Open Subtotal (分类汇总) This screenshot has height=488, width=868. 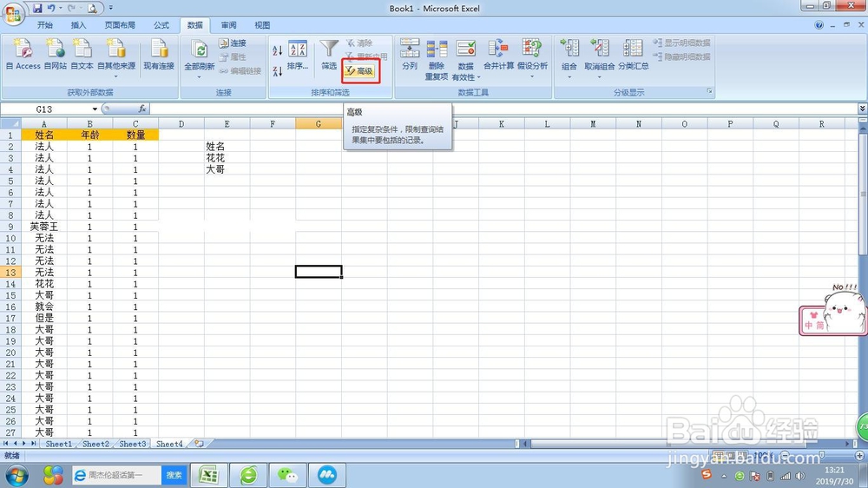634,55
